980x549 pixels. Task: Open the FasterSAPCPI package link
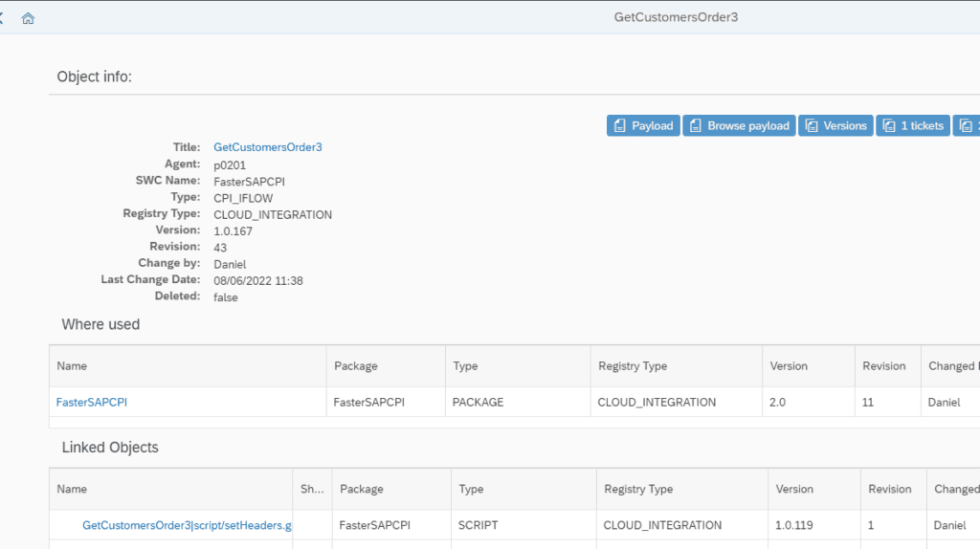tap(91, 403)
